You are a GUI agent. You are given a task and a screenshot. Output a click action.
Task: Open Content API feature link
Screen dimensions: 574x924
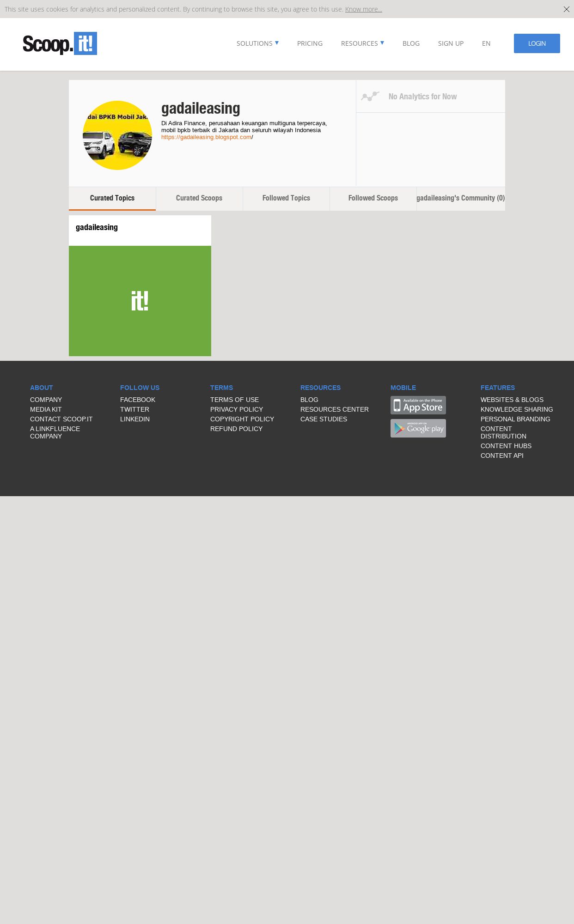coord(502,456)
